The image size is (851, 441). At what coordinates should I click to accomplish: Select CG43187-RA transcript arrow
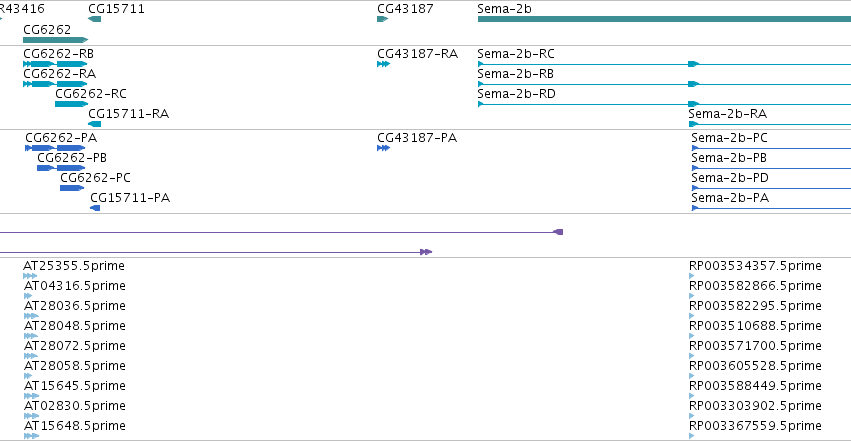point(383,64)
